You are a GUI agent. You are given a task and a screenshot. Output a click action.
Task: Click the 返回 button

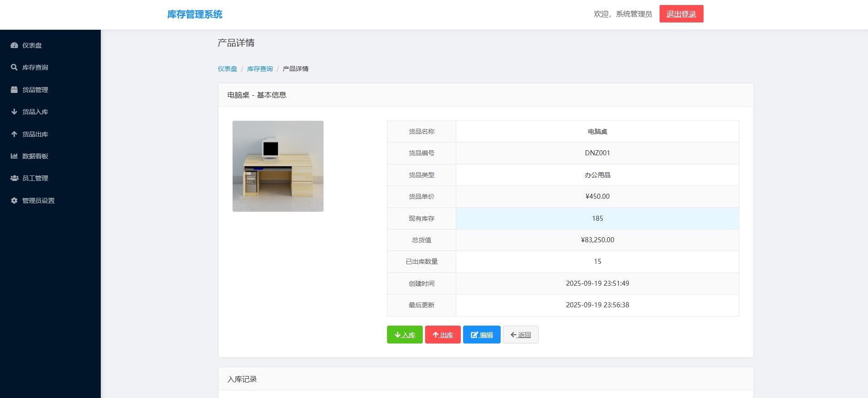520,335
